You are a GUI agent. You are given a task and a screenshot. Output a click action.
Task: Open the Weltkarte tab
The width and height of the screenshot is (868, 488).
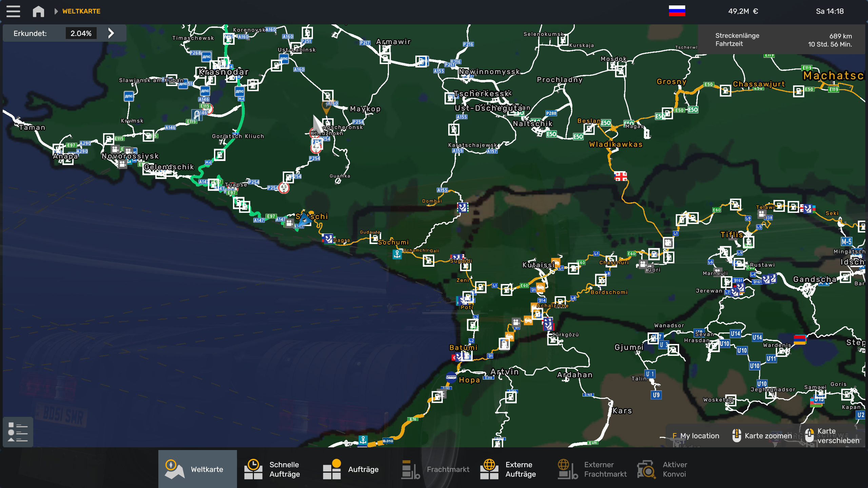point(197,469)
